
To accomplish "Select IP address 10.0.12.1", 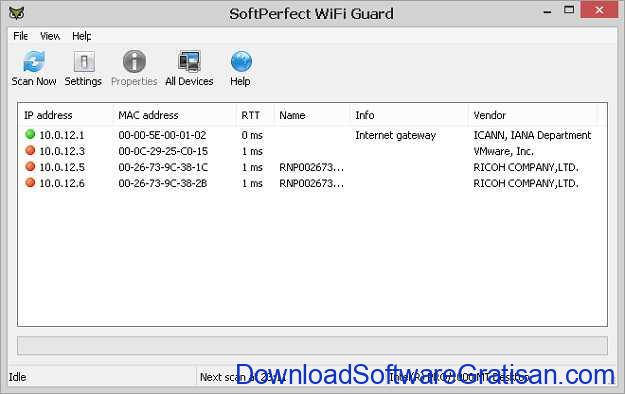I will 62,135.
